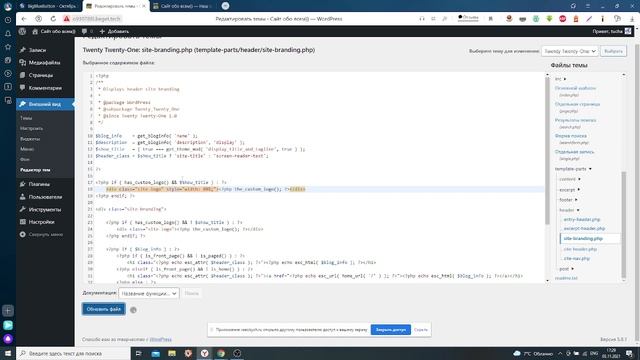Screen dimensions: 640x360
Task: Open the sidebar notifications bell icon
Action: (8, 33)
